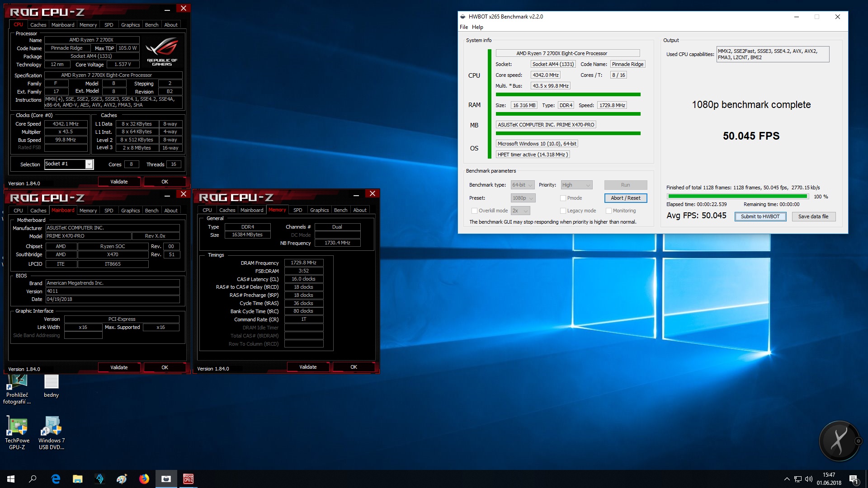Click the ROG CPU-Z taskbar icon
This screenshot has height=488, width=868.
pyautogui.click(x=188, y=479)
